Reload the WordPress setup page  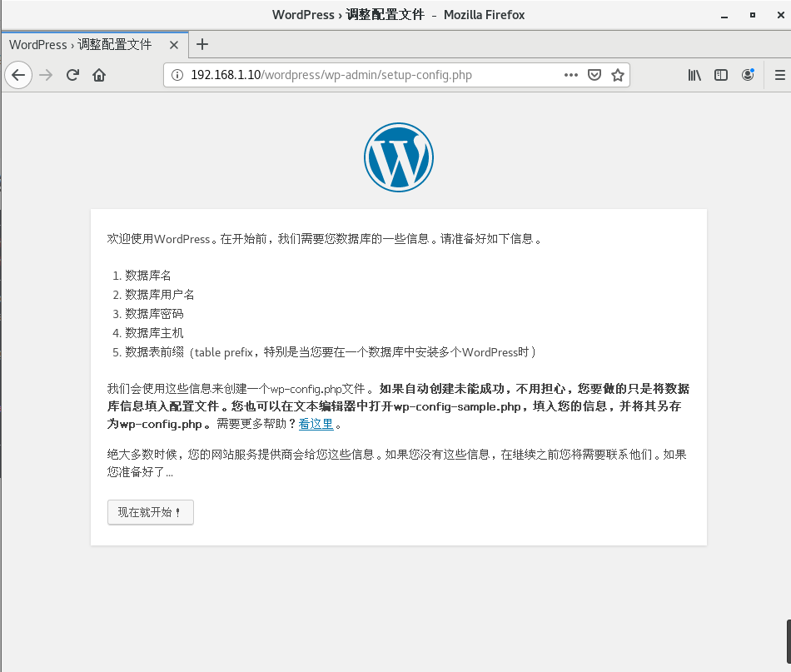(x=72, y=75)
